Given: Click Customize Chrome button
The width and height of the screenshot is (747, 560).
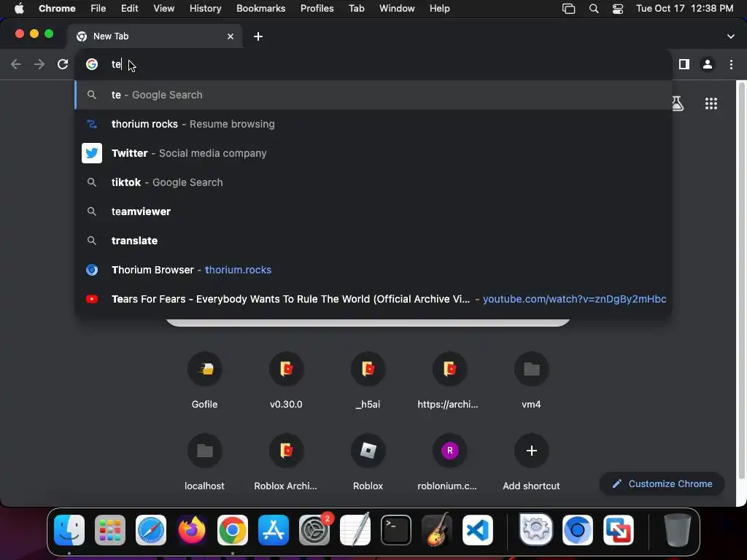Looking at the screenshot, I should pos(662,484).
